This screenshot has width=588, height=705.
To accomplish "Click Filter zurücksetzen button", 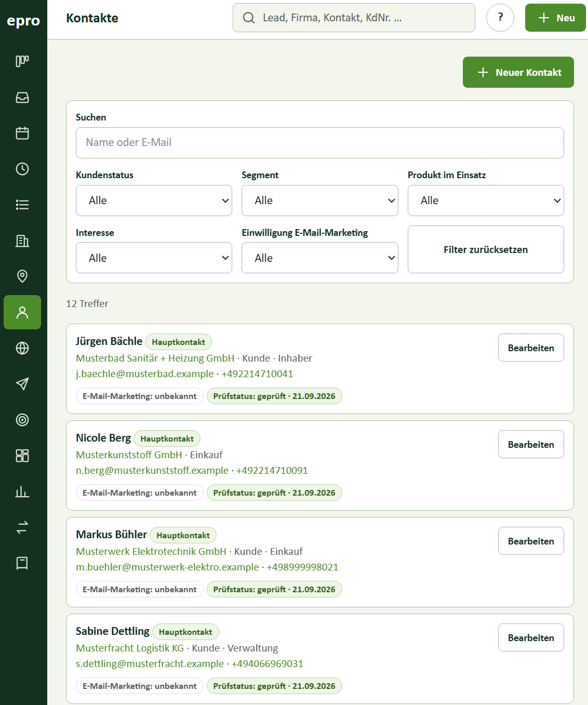I will 486,249.
